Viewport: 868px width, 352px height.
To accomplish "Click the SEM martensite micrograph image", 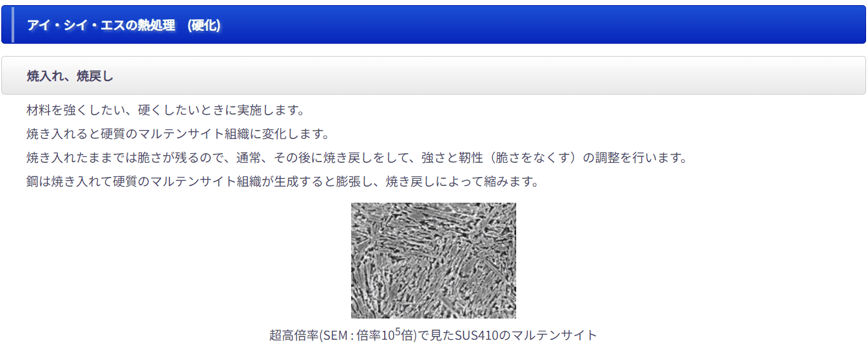I will tap(433, 260).
